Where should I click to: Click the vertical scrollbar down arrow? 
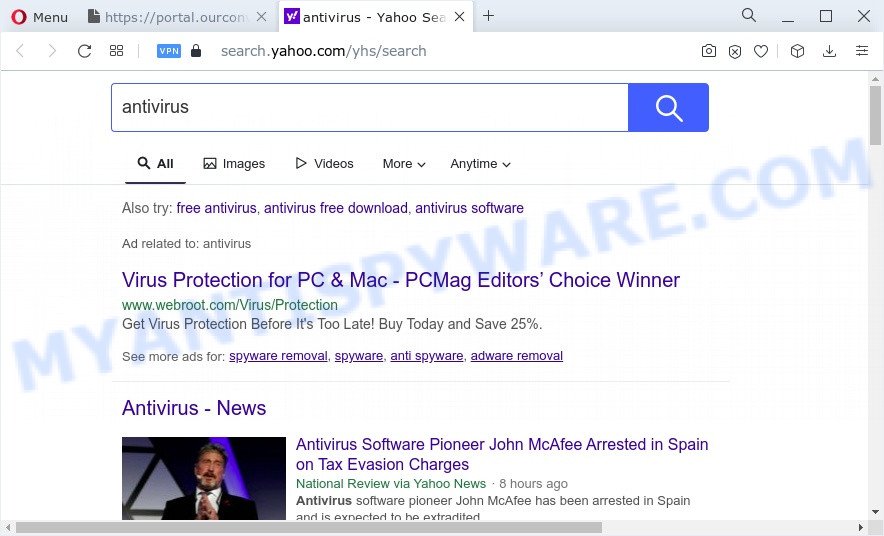coord(875,512)
